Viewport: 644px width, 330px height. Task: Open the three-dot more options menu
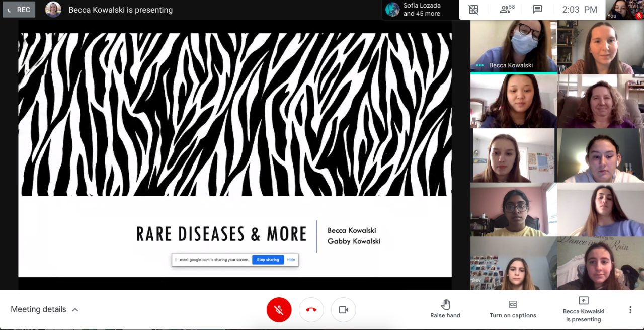click(x=630, y=310)
